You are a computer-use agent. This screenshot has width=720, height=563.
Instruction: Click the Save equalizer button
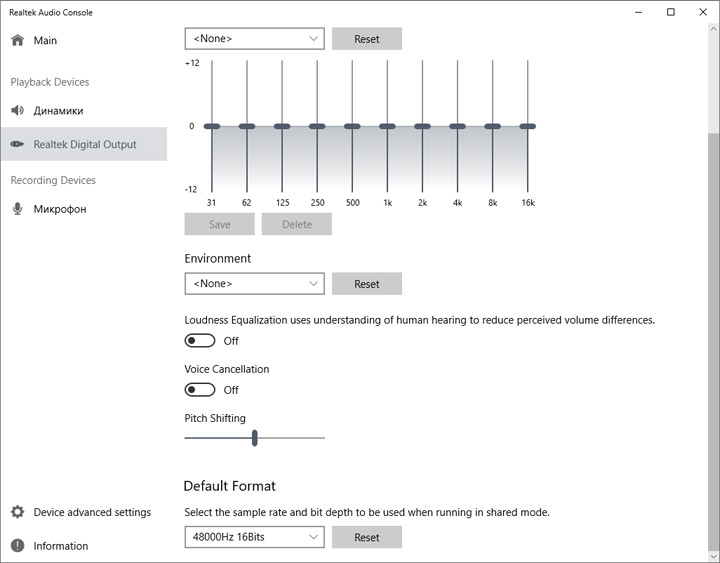[x=219, y=224]
